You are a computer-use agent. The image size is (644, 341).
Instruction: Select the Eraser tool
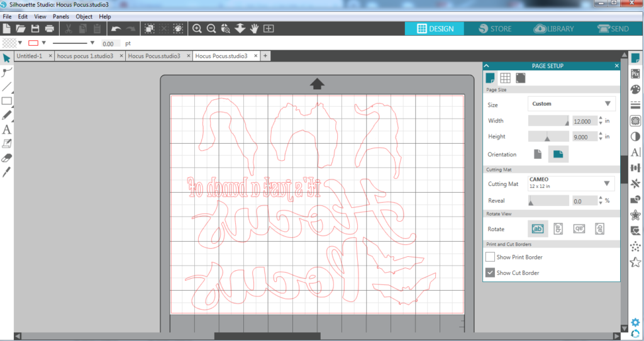coord(7,158)
